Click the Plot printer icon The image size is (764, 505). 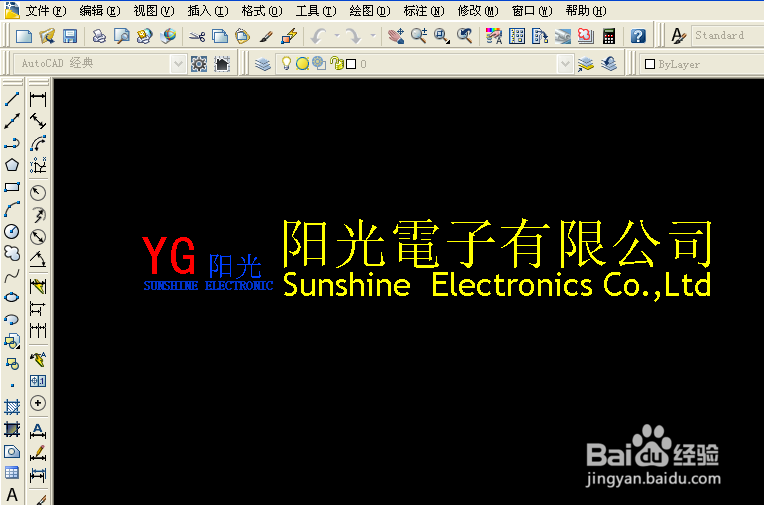99,36
